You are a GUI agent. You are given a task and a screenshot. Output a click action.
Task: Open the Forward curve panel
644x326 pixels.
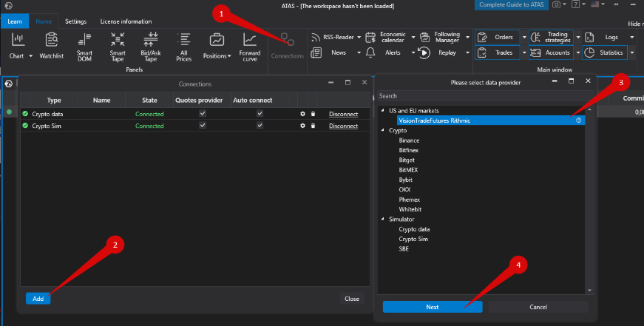point(250,47)
